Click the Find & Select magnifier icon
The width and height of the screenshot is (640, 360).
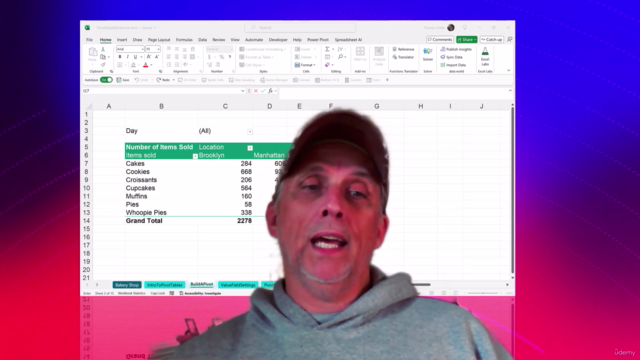tap(340, 57)
